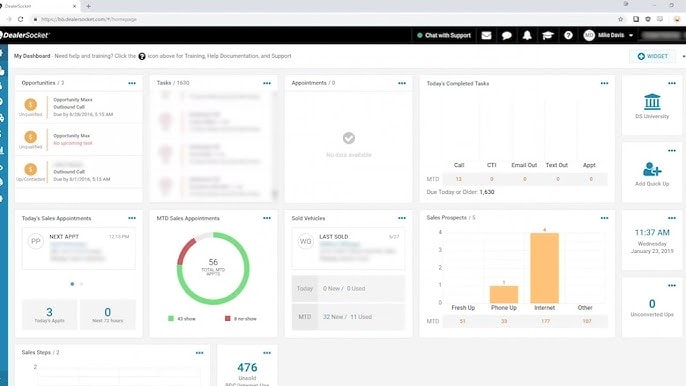Click the red '8 no-show' legend swatch
686x386 pixels.
[x=228, y=319]
